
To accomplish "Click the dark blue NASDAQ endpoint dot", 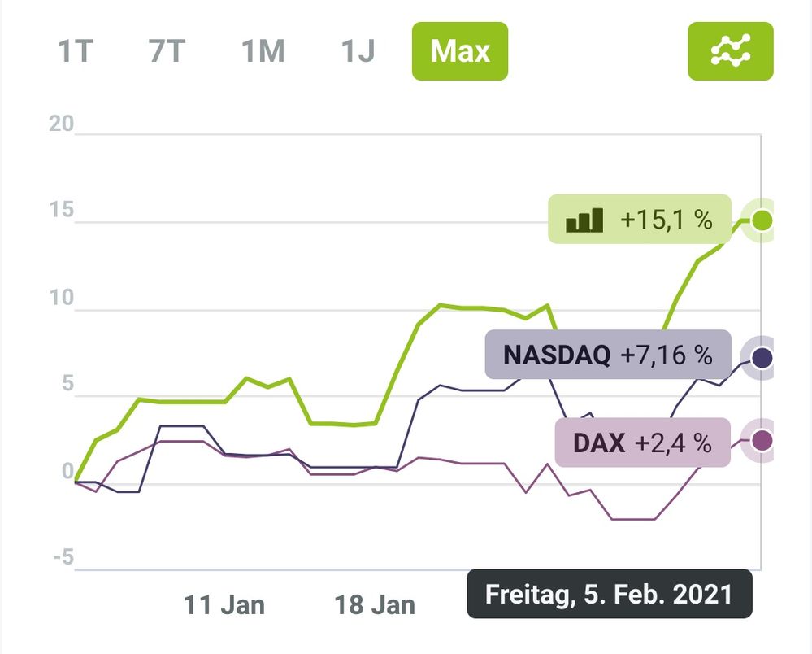I will (x=762, y=357).
